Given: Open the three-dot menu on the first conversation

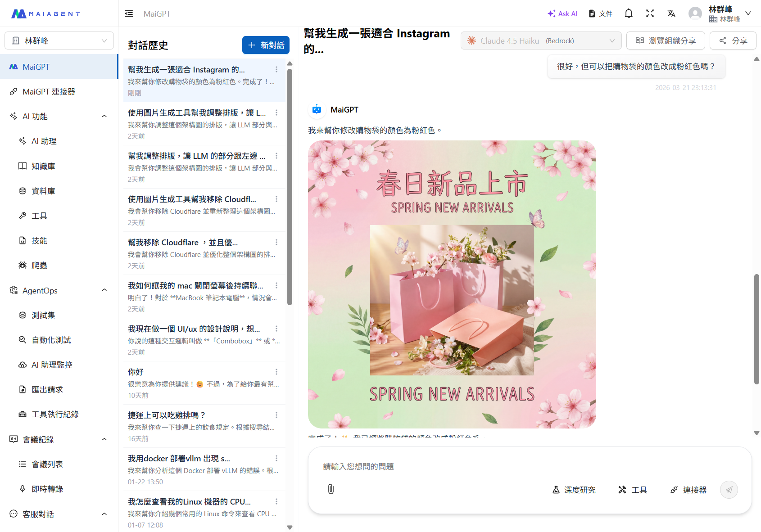Looking at the screenshot, I should point(276,69).
